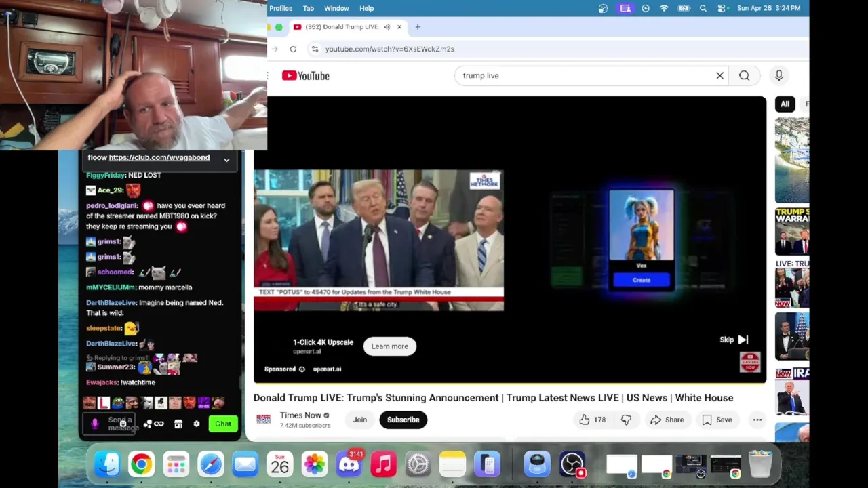Open the club.com/wvagabond link in chat
Viewport: 868px width, 488px height.
pos(159,157)
